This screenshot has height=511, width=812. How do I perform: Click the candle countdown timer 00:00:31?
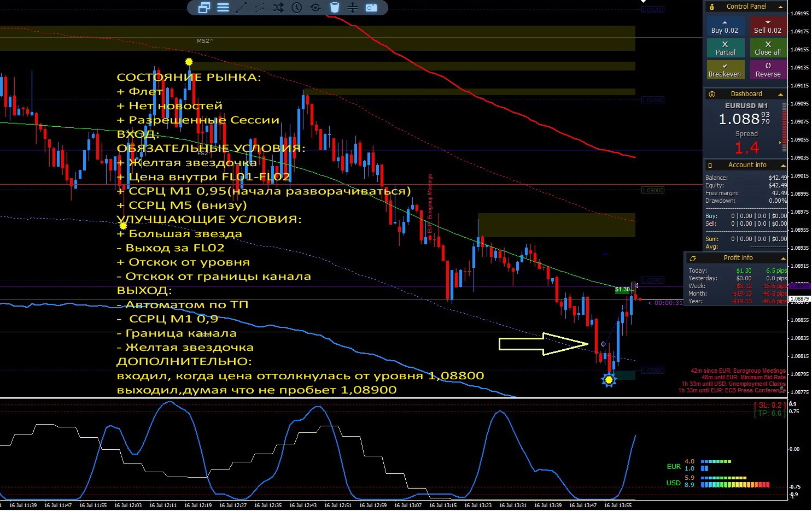point(665,303)
